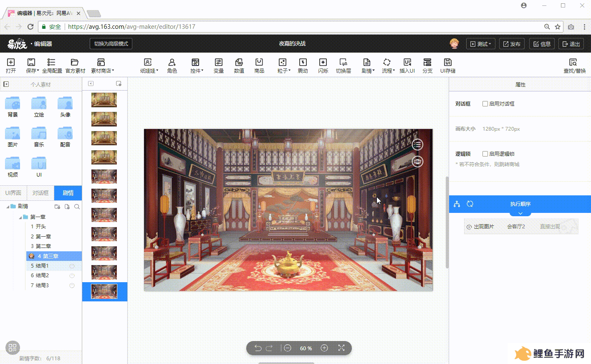Screen dimensions: 591x364
Task: Click the 插入UI insert UI tool
Action: click(x=407, y=66)
